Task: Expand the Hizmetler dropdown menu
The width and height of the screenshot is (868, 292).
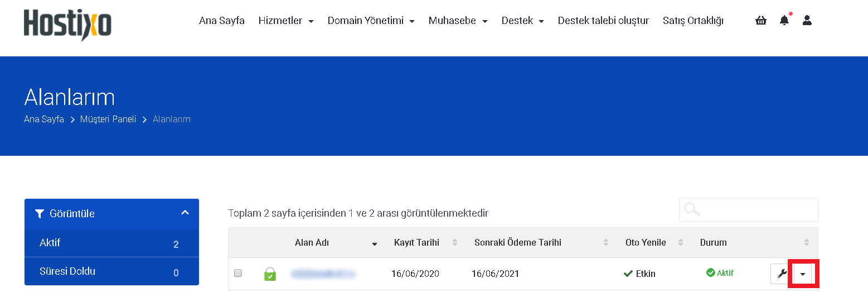Action: point(286,21)
